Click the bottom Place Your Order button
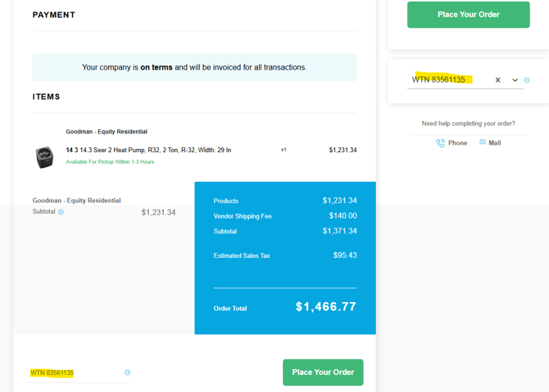Image resolution: width=549 pixels, height=392 pixels. [323, 372]
